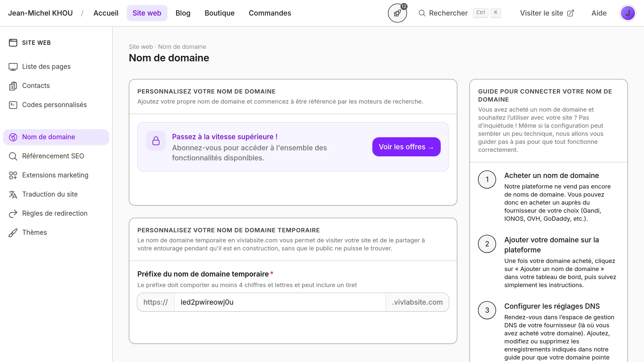Click the rocket icon with 12 badge
The height and width of the screenshot is (362, 644).
397,13
